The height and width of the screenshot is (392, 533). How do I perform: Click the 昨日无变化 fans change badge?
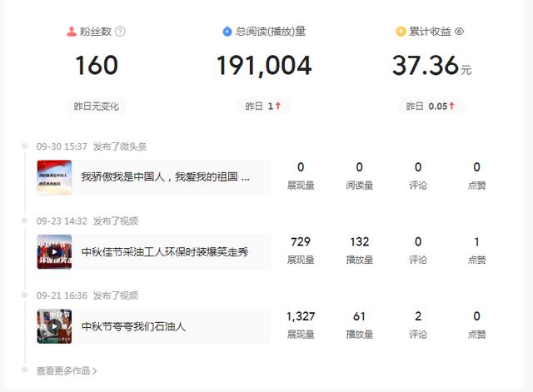pyautogui.click(x=97, y=107)
